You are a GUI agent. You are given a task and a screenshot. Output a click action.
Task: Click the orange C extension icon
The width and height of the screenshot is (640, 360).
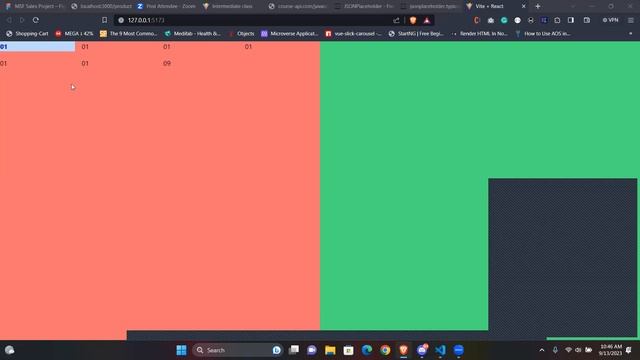pyautogui.click(x=476, y=20)
